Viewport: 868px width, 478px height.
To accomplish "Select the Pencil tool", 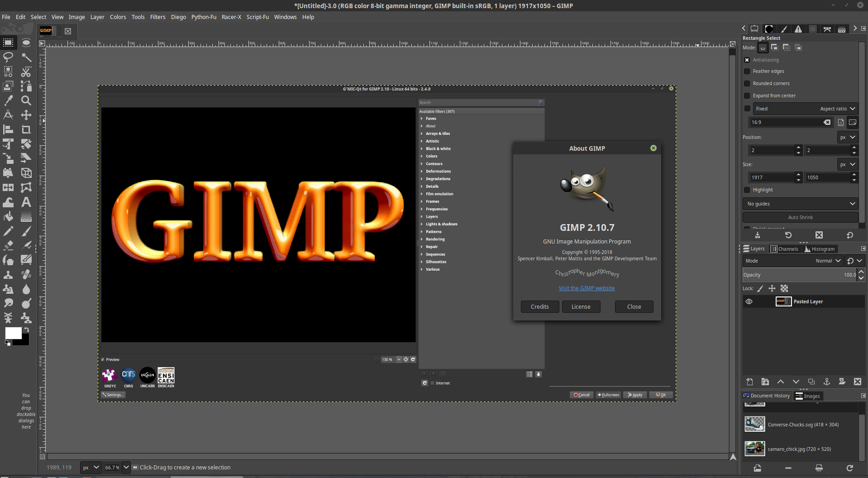I will tap(8, 231).
